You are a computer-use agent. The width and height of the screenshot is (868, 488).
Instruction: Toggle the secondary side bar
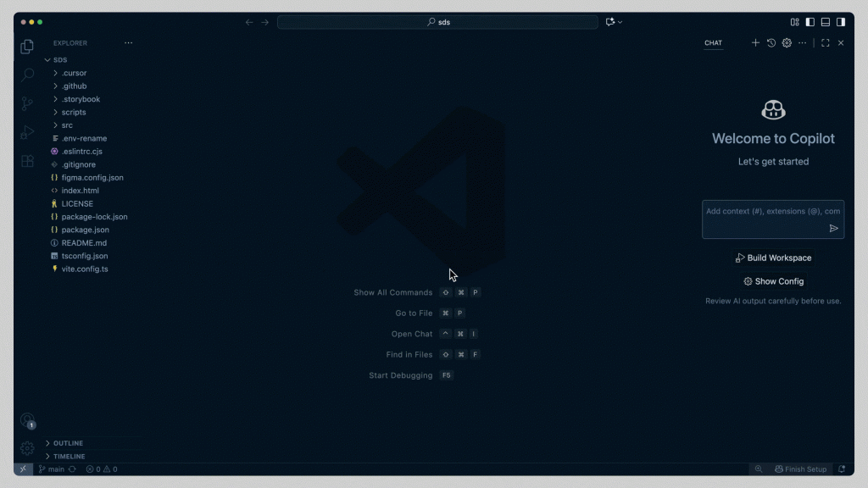pyautogui.click(x=841, y=22)
